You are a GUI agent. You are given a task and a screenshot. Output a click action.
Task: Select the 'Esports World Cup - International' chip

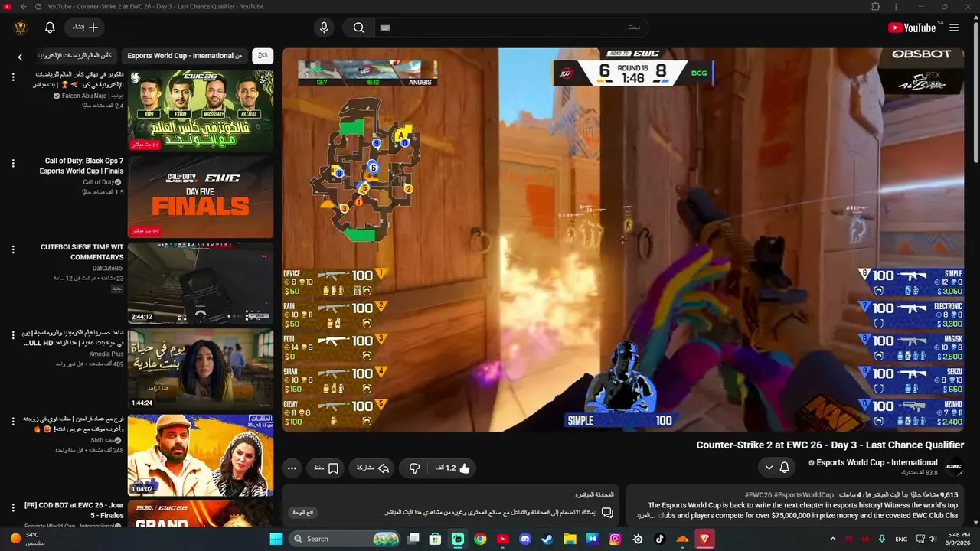point(185,56)
